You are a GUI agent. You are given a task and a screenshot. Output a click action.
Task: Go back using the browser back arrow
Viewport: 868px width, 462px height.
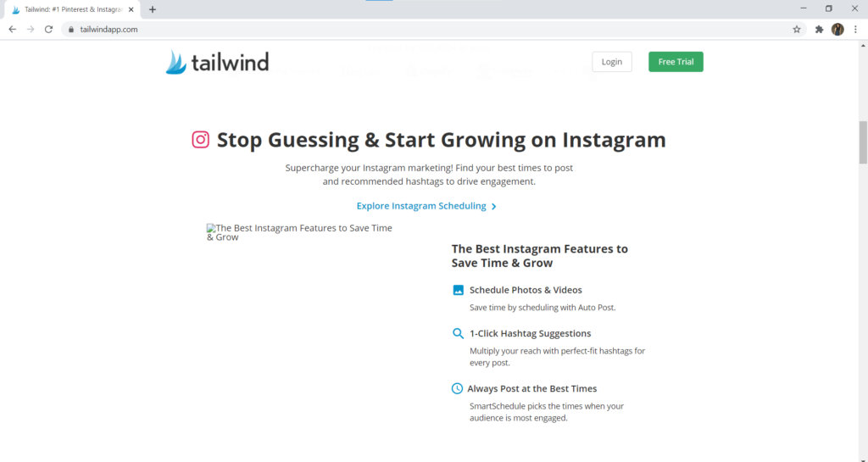click(12, 30)
